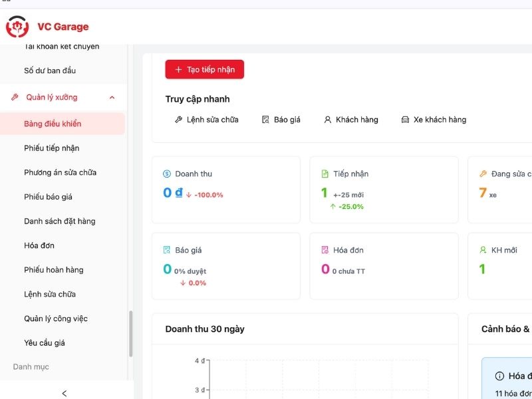Collapse the sidebar with the left arrow
The image size is (532, 399).
coord(65,393)
